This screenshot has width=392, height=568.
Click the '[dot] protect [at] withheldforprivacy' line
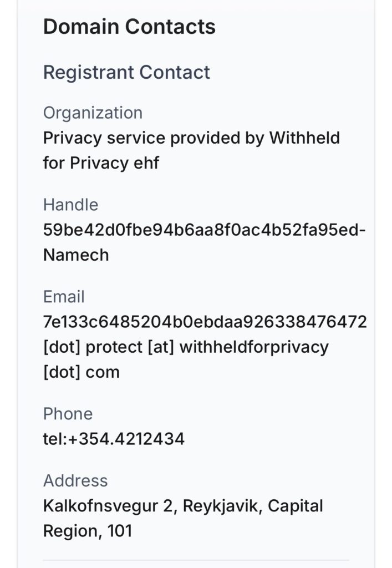(186, 347)
